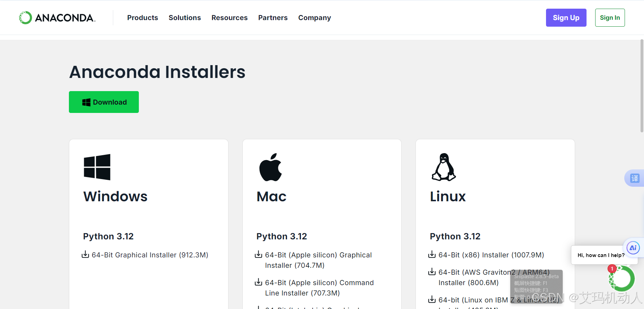Screen dimensions: 644x309
Task: Click download icon beside Linux x86 Installer
Action: point(432,255)
